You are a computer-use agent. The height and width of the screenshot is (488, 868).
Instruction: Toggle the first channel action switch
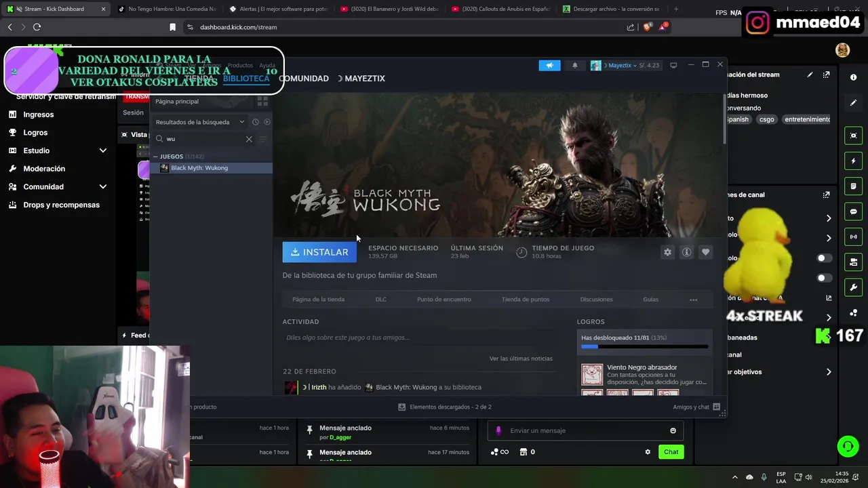pyautogui.click(x=824, y=258)
